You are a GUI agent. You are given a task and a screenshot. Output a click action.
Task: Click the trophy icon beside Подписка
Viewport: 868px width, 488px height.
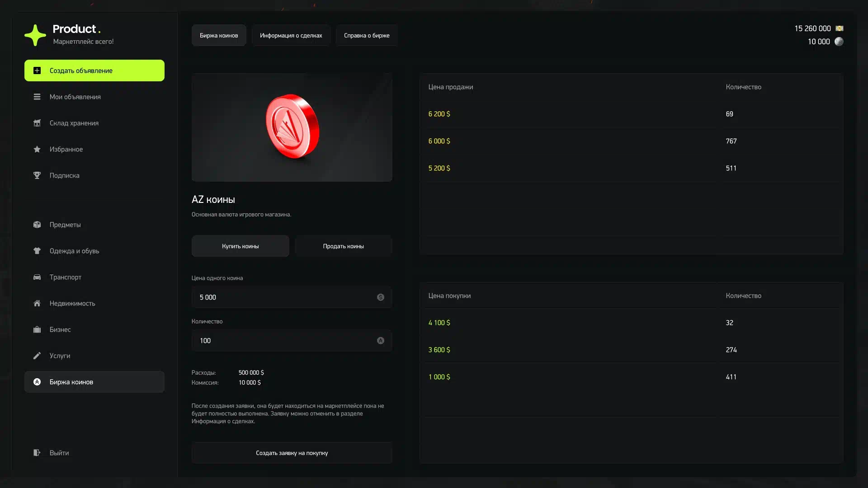click(x=37, y=175)
